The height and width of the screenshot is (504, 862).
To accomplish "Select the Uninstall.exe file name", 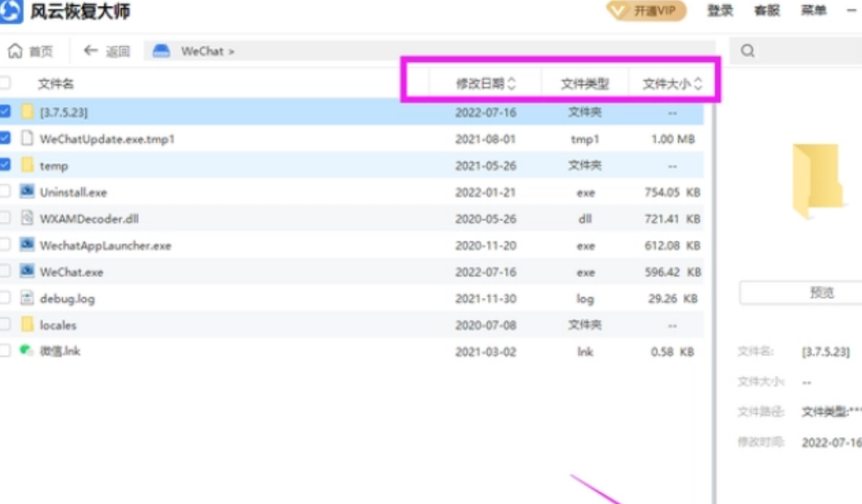I will pyautogui.click(x=73, y=192).
